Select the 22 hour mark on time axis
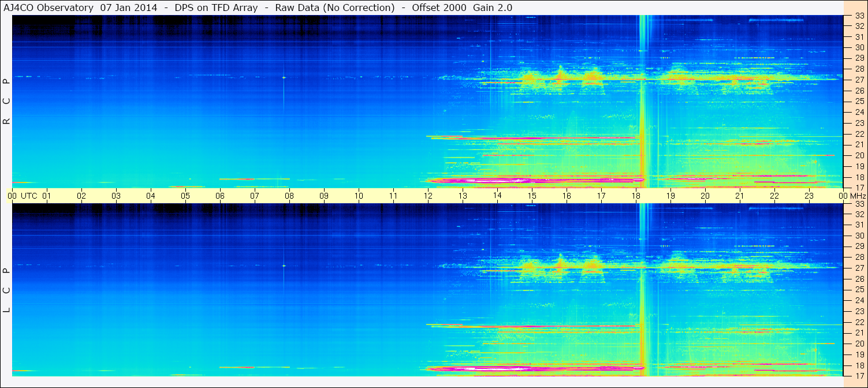Screen dimensions: 868x388 point(774,196)
